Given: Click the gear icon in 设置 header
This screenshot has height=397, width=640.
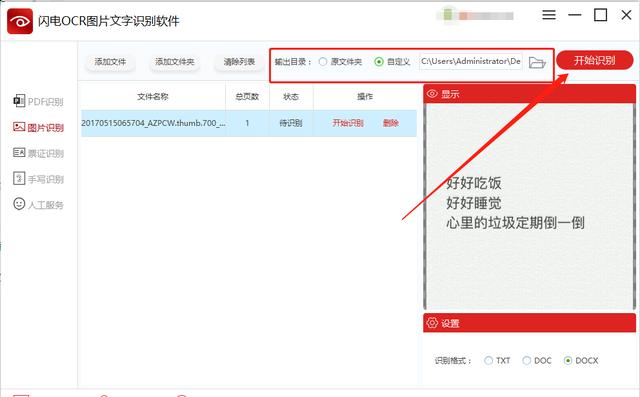Looking at the screenshot, I should (x=432, y=323).
